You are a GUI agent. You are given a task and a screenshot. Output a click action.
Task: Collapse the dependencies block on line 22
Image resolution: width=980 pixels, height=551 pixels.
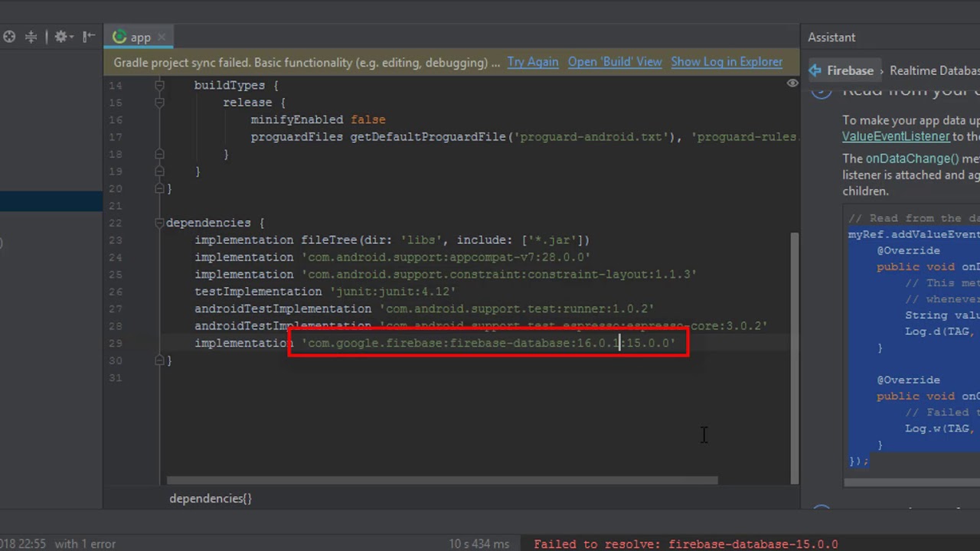point(159,223)
